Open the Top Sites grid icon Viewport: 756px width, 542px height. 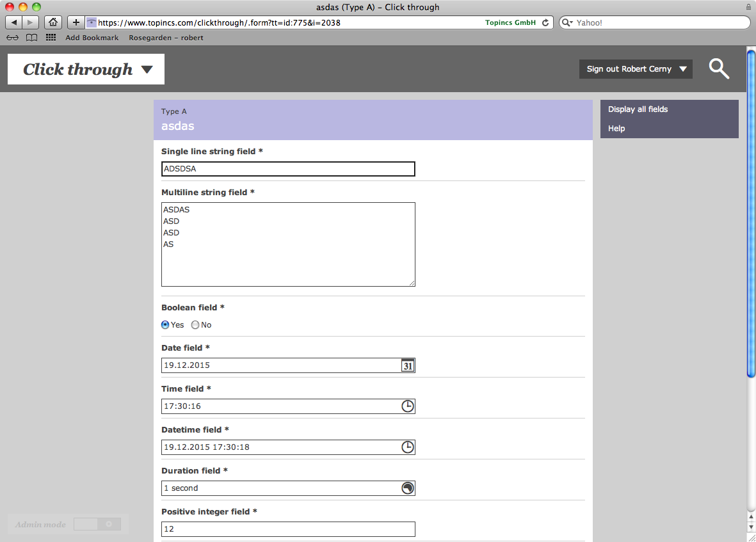[51, 38]
